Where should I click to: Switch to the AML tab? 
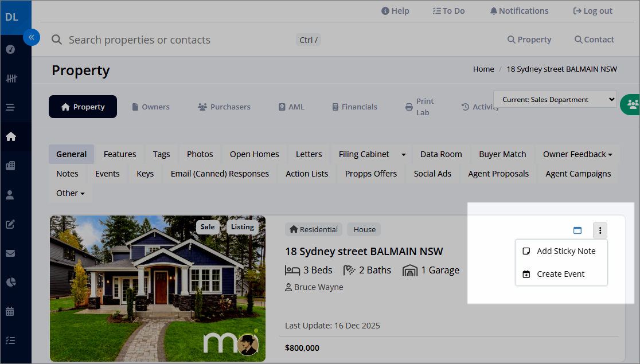coord(291,107)
